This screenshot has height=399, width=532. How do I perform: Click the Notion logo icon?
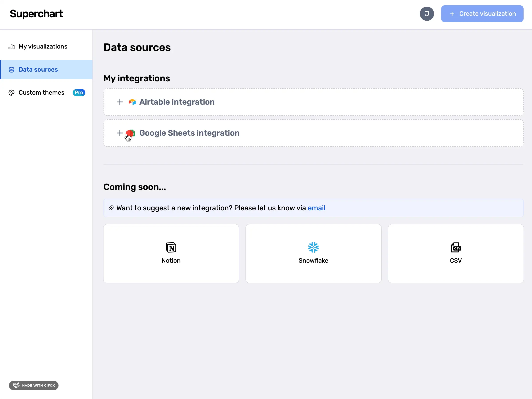[x=171, y=247]
